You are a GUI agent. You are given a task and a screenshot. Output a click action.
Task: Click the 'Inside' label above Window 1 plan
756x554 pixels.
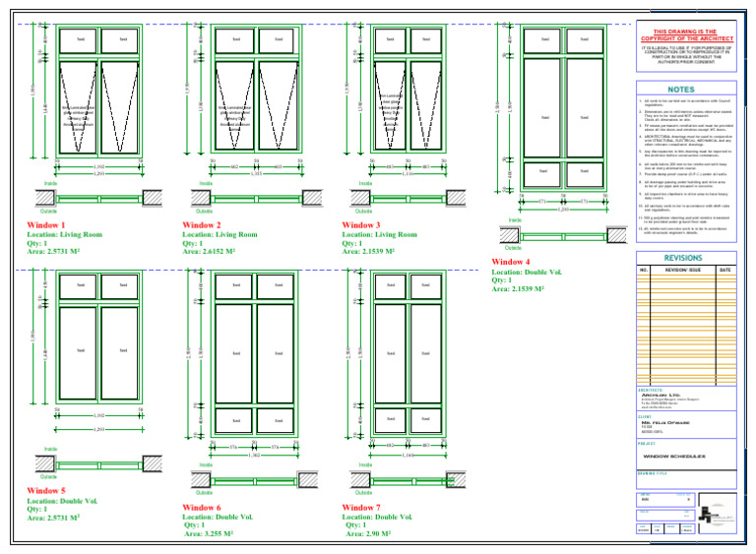(50, 183)
